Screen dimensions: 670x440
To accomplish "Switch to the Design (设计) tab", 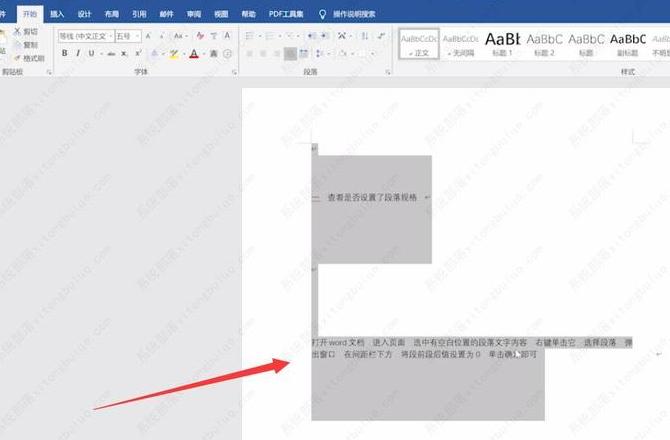I will click(x=84, y=14).
